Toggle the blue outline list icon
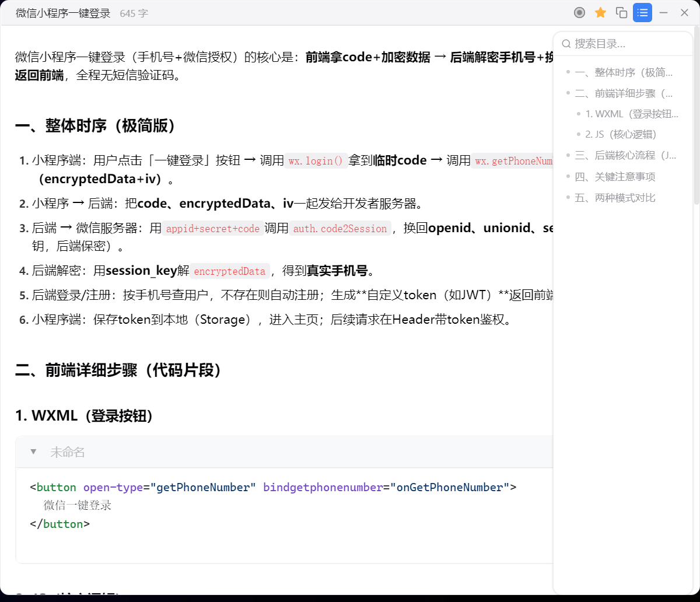Image resolution: width=700 pixels, height=602 pixels. coord(642,13)
